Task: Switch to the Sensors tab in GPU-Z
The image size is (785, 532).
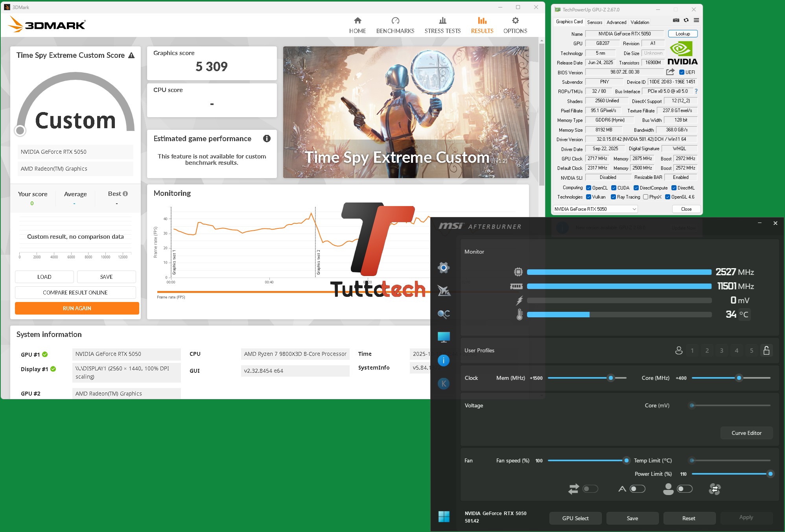Action: click(x=594, y=22)
